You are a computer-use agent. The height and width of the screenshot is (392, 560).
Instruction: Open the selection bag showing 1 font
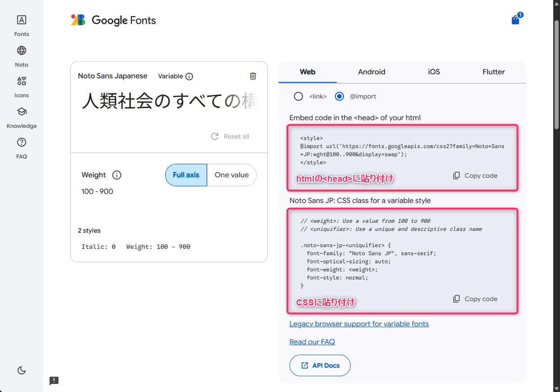coord(515,20)
